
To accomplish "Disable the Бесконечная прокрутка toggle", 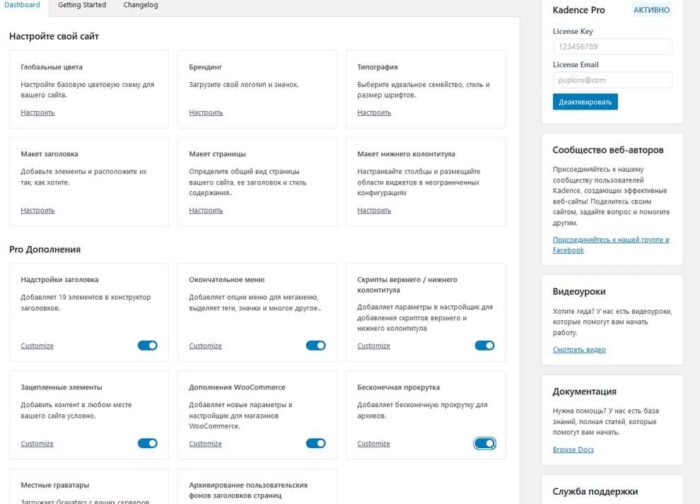I will pos(484,443).
